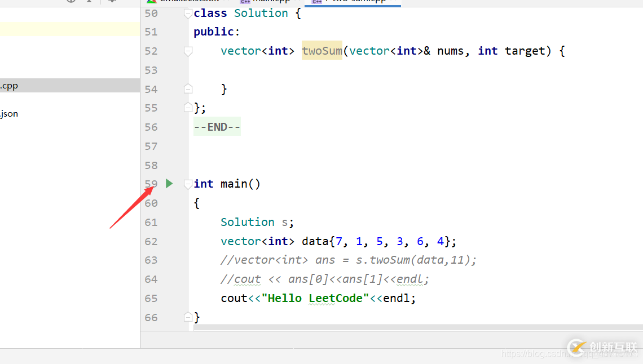
Task: Place cursor on Solution class name
Action: coord(261,13)
